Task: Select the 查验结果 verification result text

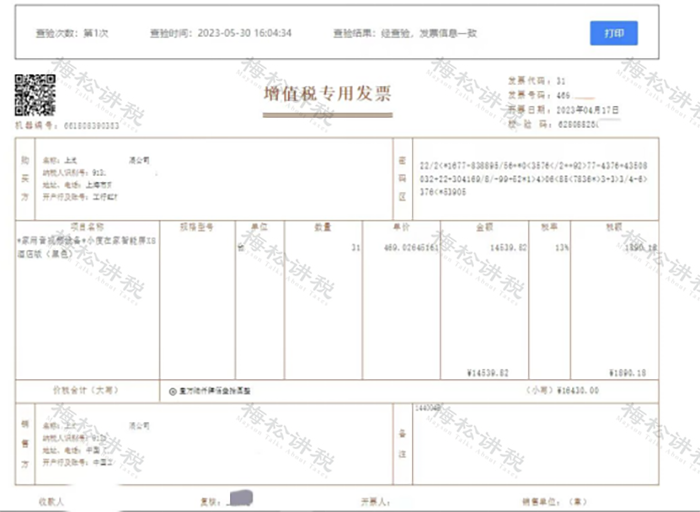Action: point(405,33)
